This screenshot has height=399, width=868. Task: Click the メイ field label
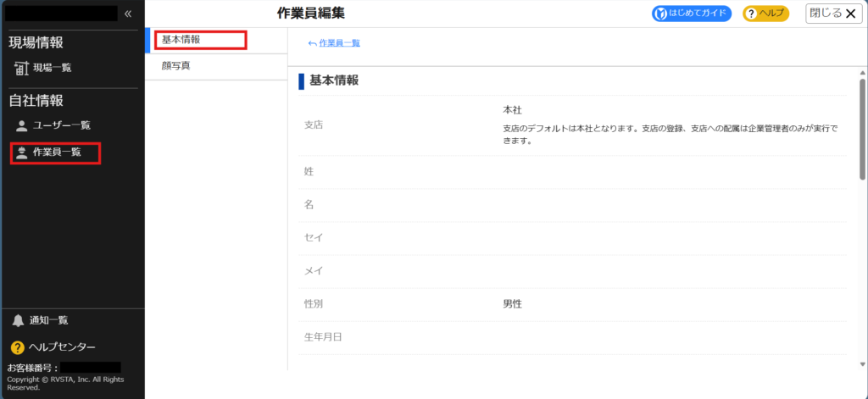point(314,271)
